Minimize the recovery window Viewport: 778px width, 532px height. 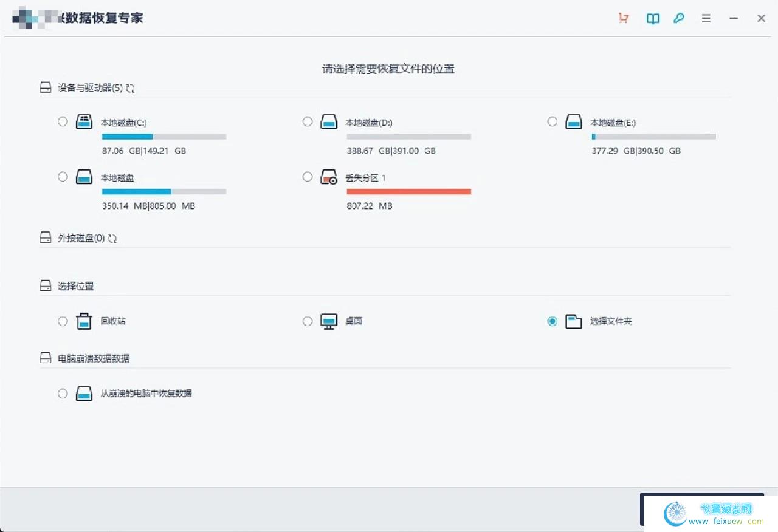tap(734, 19)
